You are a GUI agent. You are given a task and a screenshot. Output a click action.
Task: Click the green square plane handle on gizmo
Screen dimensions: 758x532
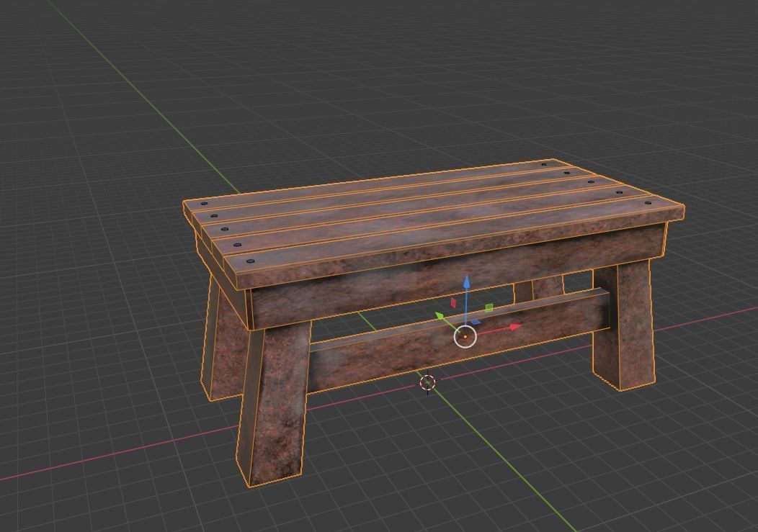pyautogui.click(x=489, y=307)
